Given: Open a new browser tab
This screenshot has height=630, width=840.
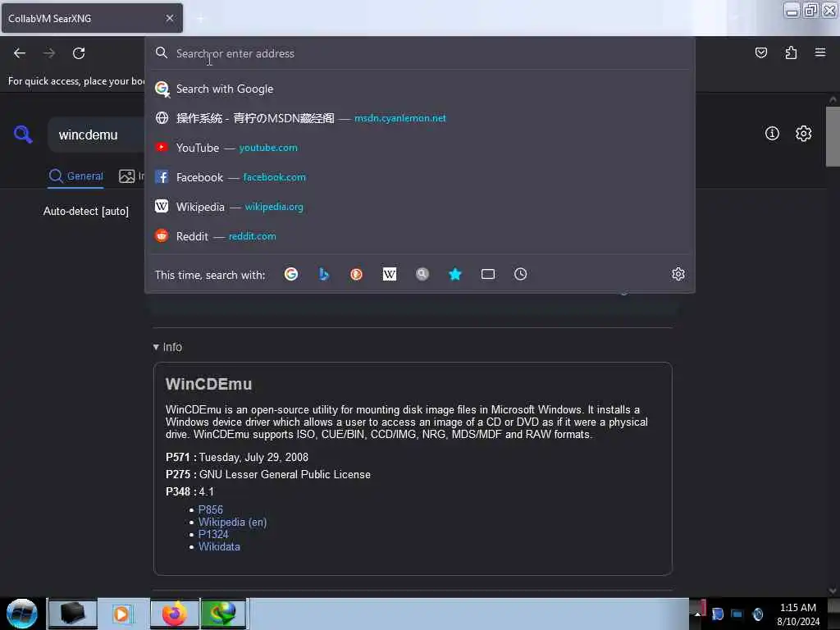Looking at the screenshot, I should point(200,19).
